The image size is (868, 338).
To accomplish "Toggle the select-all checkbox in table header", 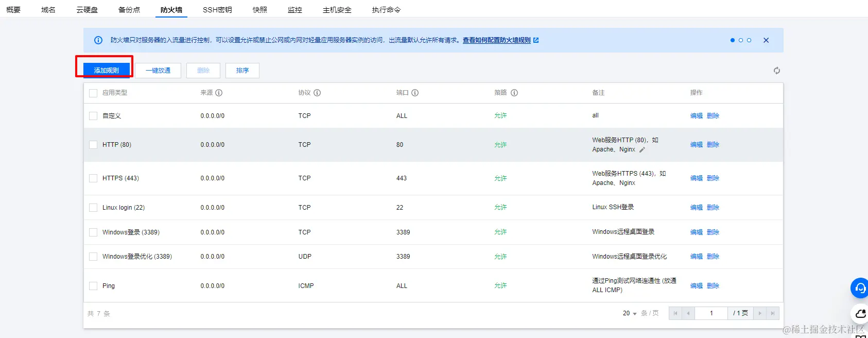I will [x=93, y=93].
